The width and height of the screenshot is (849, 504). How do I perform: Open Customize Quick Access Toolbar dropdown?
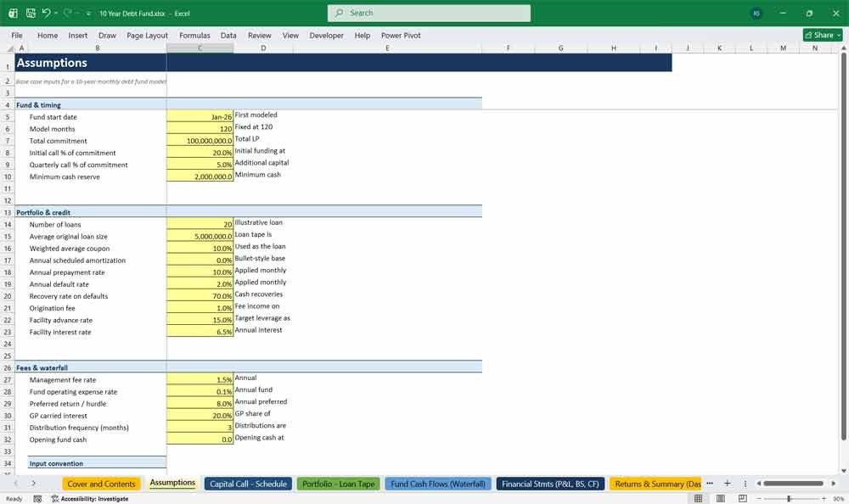click(88, 14)
